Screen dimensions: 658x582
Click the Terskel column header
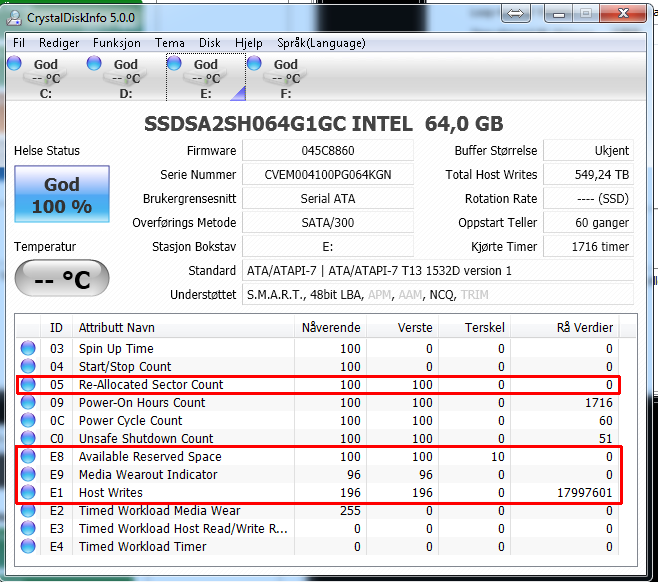[x=475, y=327]
